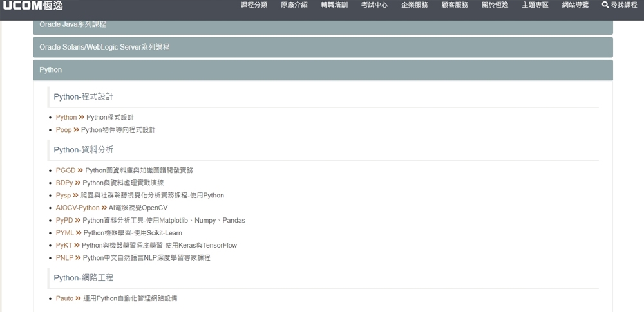Click Python中文自然語言NLP course title
644x312 pixels.
(x=147, y=258)
